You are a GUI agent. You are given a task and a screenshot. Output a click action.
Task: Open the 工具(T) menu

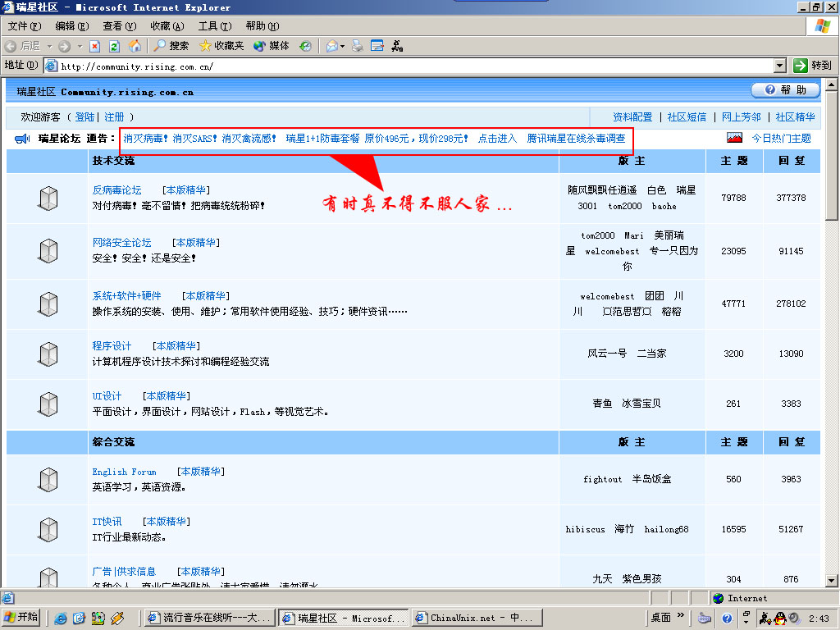[215, 26]
